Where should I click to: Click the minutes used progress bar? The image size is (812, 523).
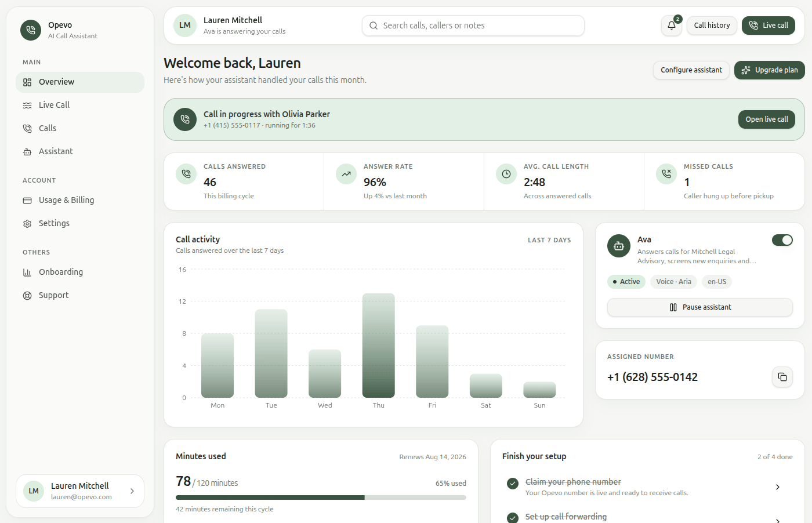pos(321,497)
